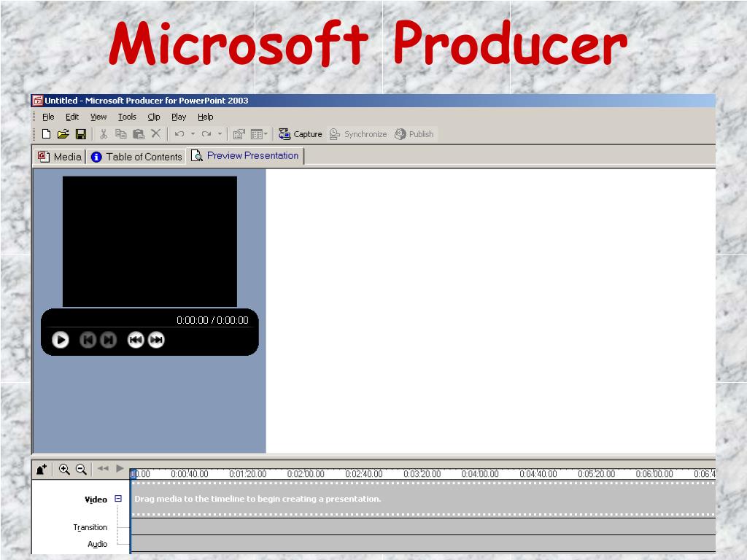Click the Video track drop area
This screenshot has height=560, width=747.
423,499
